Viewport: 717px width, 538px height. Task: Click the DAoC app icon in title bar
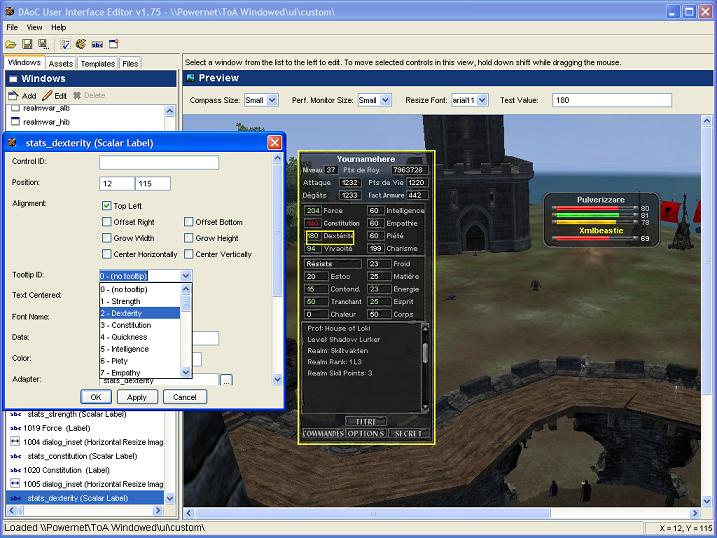(x=9, y=11)
